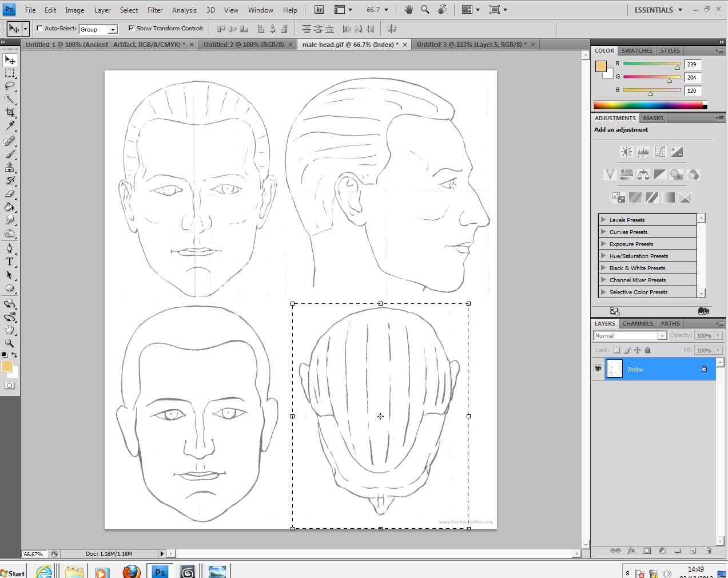Open Adobe Bridge from the application bar
The image size is (728, 578).
point(319,9)
